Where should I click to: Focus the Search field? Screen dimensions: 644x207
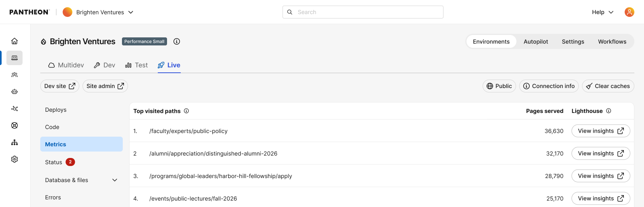click(363, 12)
